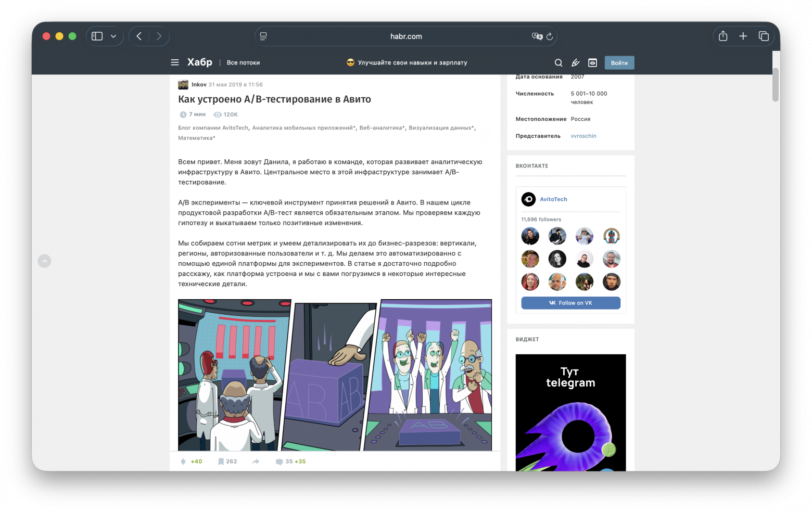Open a new tab with the plus icon
Viewport: 812px width, 513px height.
[x=743, y=36]
